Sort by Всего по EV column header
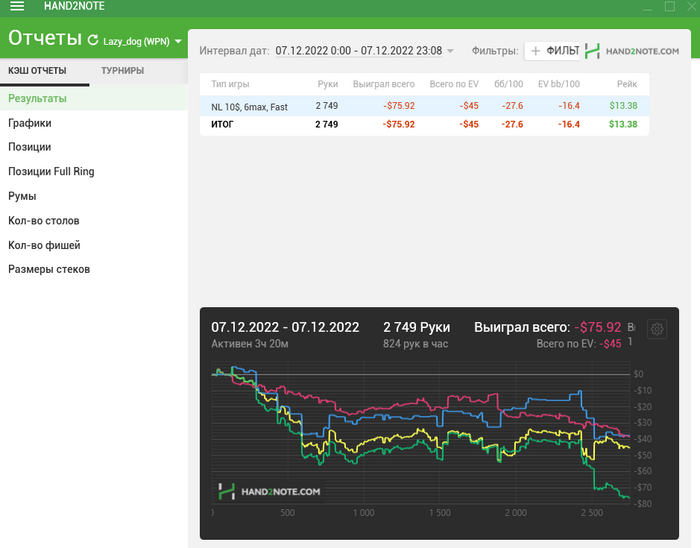The image size is (700, 548). tap(454, 84)
